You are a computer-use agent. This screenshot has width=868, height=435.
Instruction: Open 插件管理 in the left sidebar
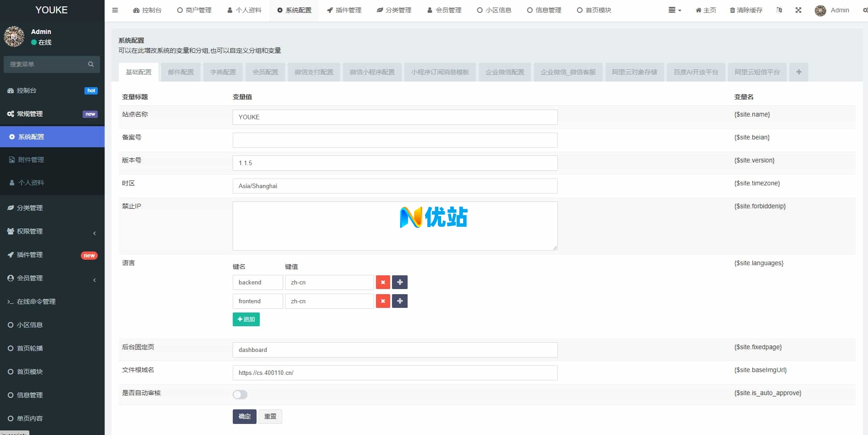(x=30, y=255)
